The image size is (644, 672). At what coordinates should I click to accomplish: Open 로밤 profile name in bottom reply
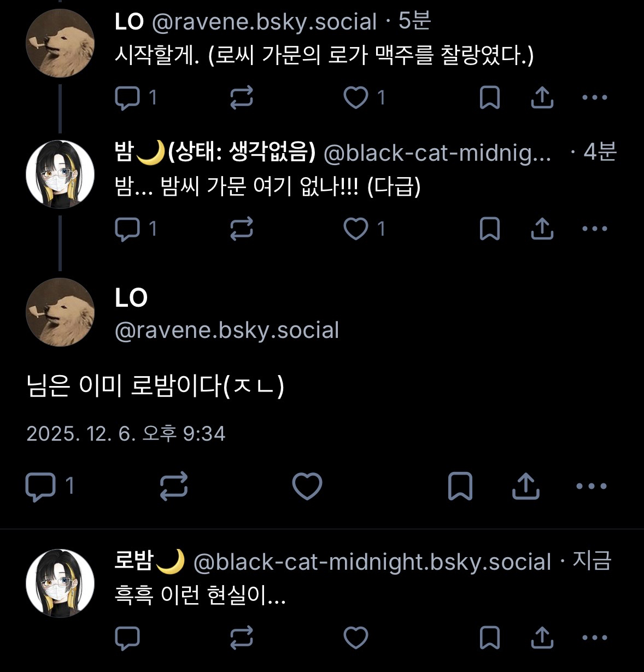(133, 562)
